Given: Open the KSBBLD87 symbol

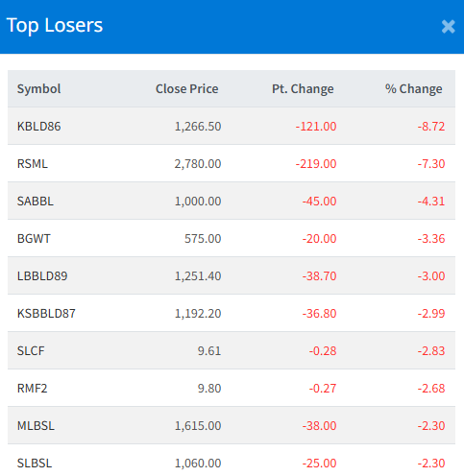Looking at the screenshot, I should coord(46,313).
